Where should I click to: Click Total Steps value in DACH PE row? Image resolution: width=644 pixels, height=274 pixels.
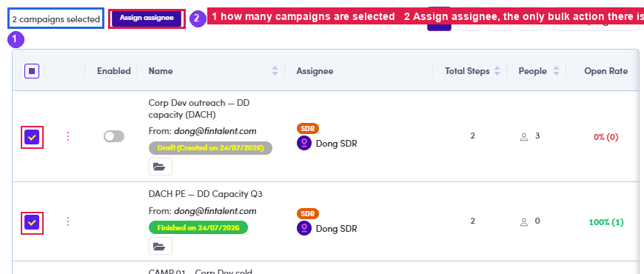(472, 221)
